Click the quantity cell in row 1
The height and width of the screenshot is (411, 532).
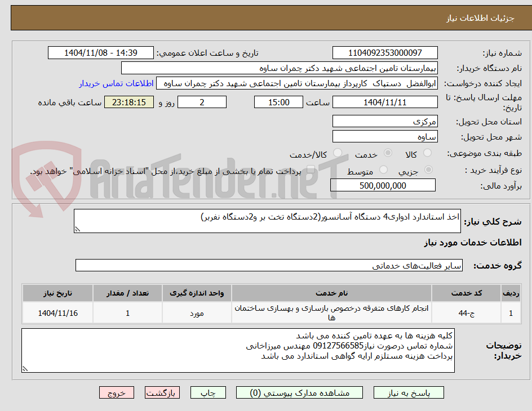127,312
